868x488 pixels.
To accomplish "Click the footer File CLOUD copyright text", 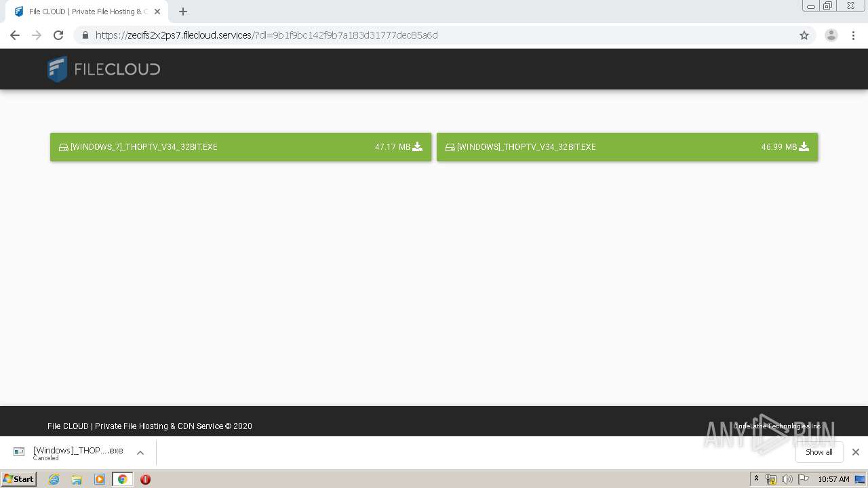I will pos(150,426).
